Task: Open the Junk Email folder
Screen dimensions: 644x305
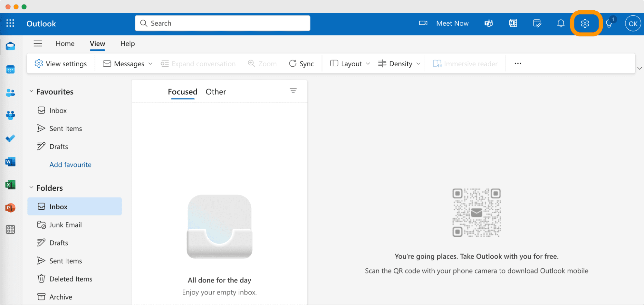Action: 75,225
